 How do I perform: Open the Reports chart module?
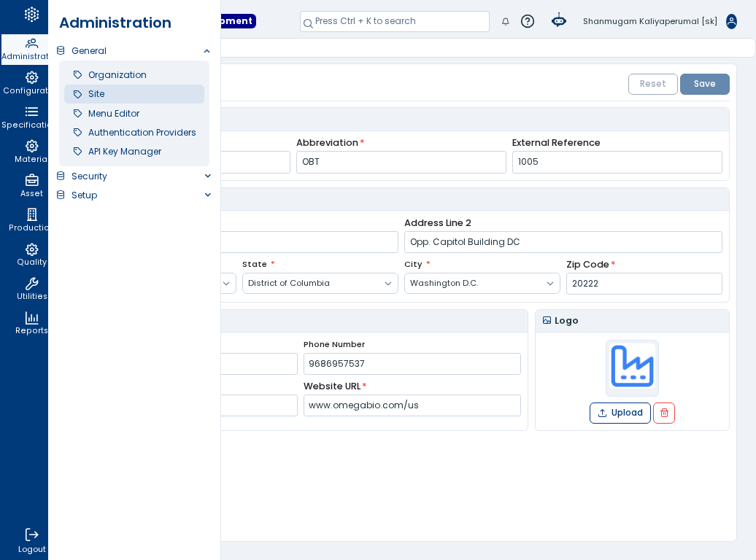pos(32,323)
